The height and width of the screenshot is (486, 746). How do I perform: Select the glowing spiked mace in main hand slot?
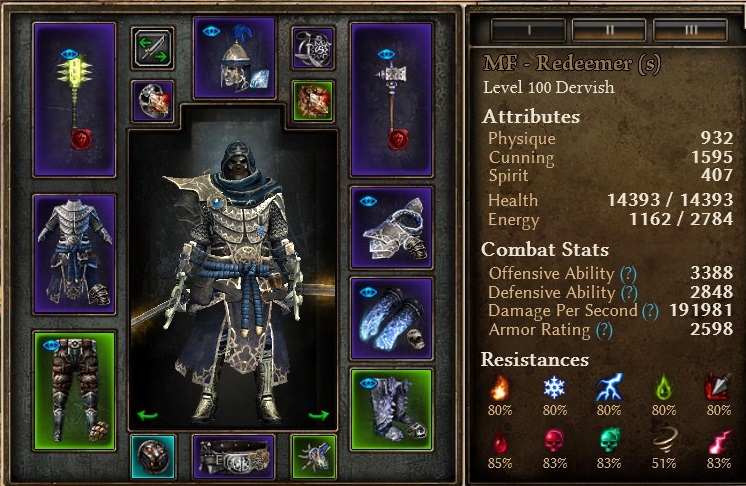(x=74, y=100)
